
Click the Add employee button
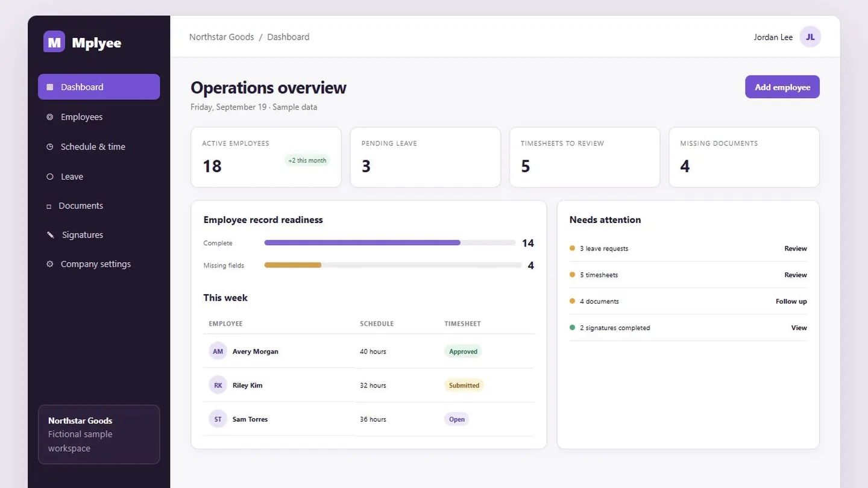(x=782, y=87)
